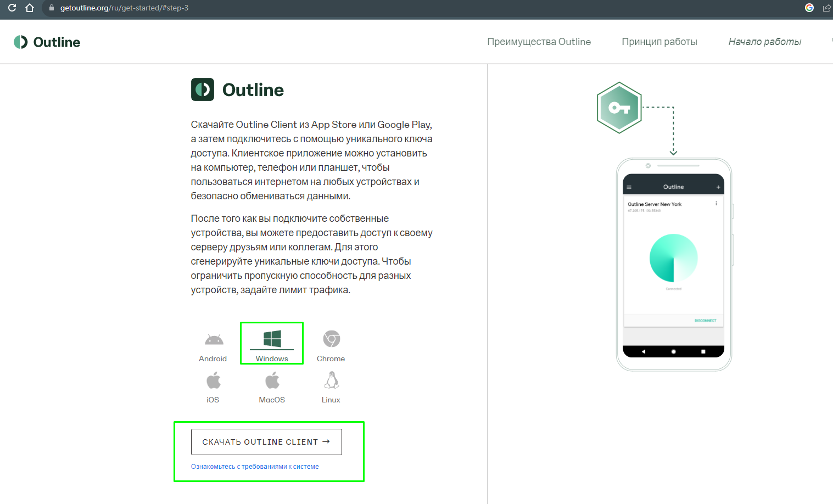Click the green key hexagon icon
The height and width of the screenshot is (504, 833).
pyautogui.click(x=619, y=108)
